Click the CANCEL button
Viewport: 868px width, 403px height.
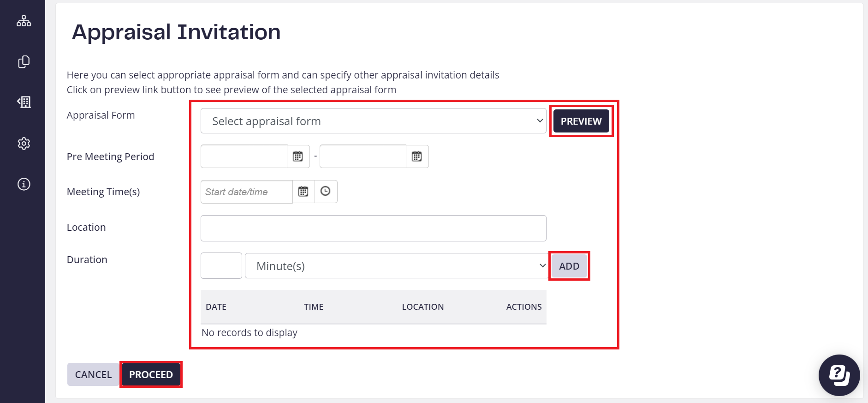[x=93, y=374]
